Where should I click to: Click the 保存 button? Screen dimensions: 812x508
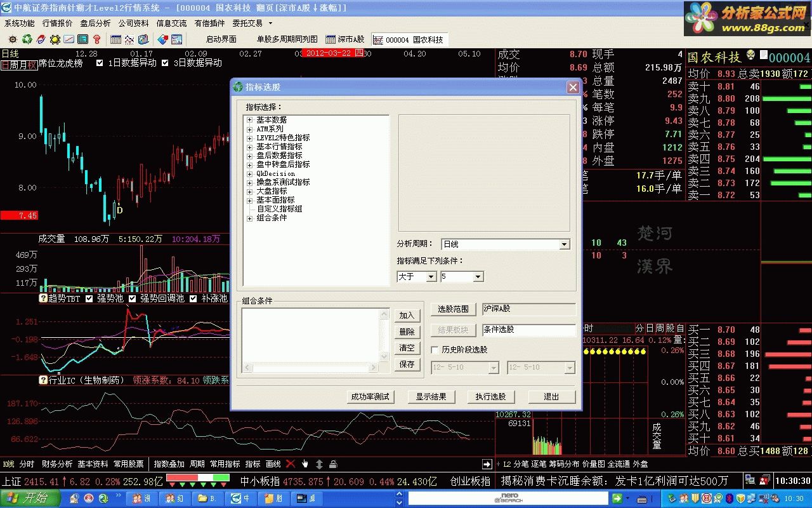(407, 364)
